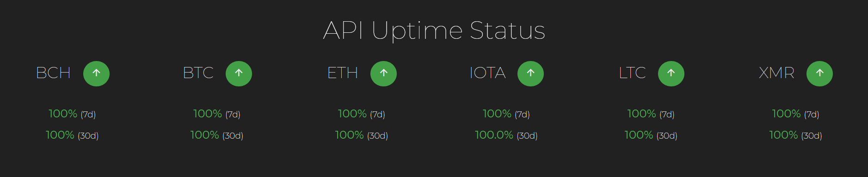Click ETH 30-day uptime percentage
The height and width of the screenshot is (177, 868).
(349, 135)
